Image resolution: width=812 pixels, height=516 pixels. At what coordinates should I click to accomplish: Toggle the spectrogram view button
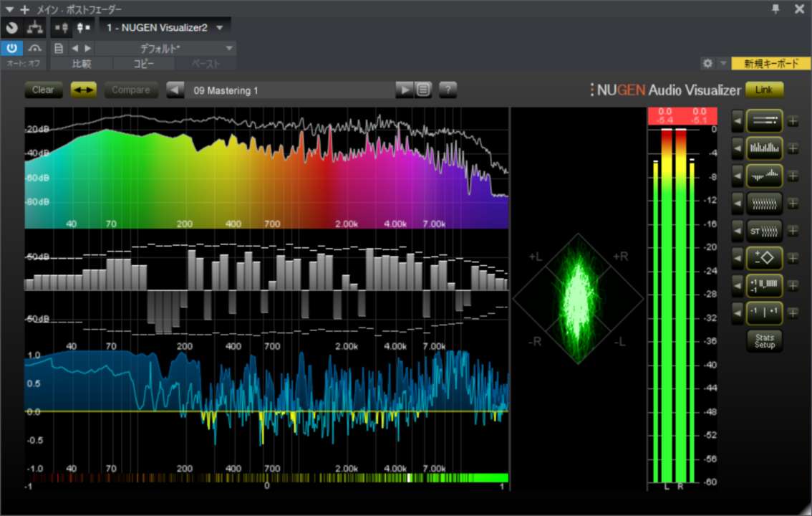(x=764, y=204)
